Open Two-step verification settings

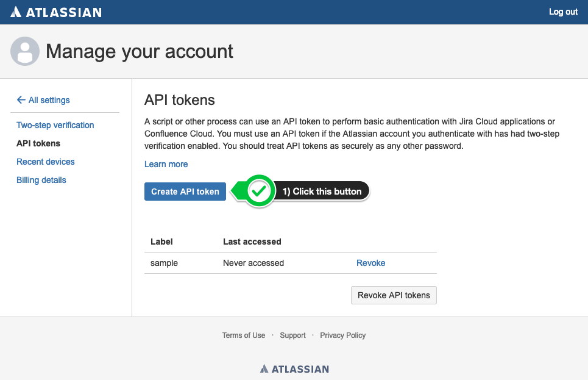[55, 125]
